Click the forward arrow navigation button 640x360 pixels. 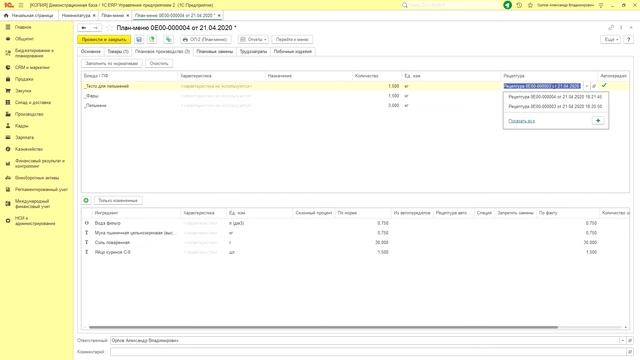tap(96, 28)
